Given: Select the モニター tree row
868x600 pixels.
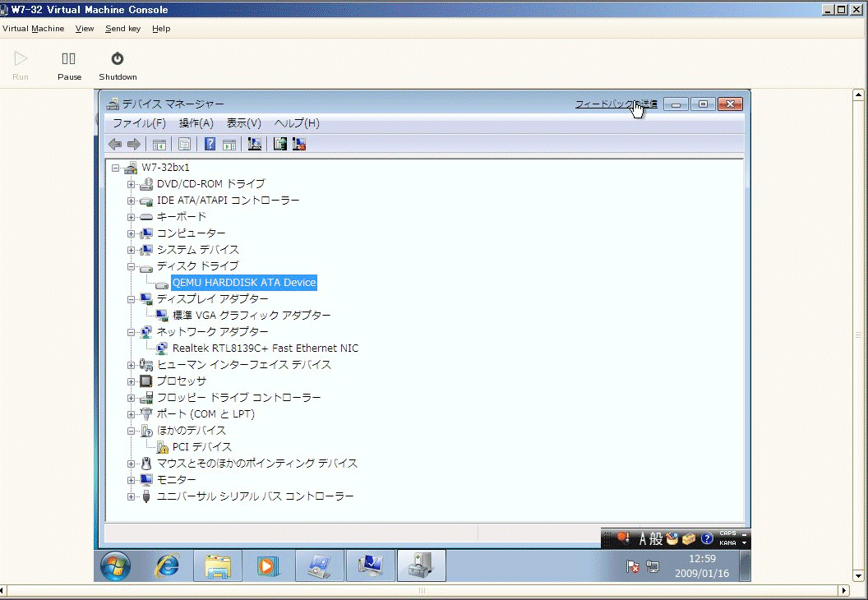Looking at the screenshot, I should coord(177,480).
